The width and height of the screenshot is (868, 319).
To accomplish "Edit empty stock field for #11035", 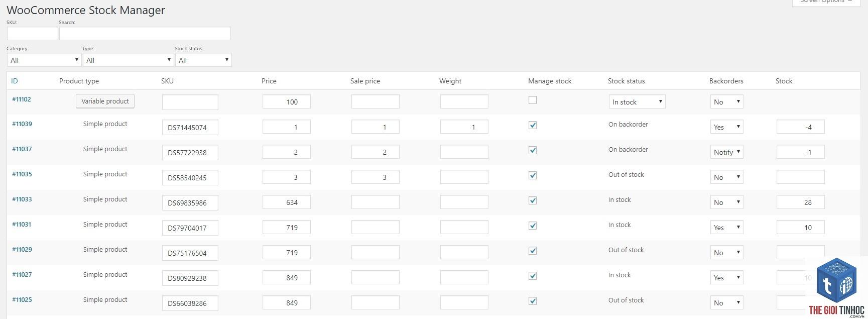I will [x=801, y=177].
